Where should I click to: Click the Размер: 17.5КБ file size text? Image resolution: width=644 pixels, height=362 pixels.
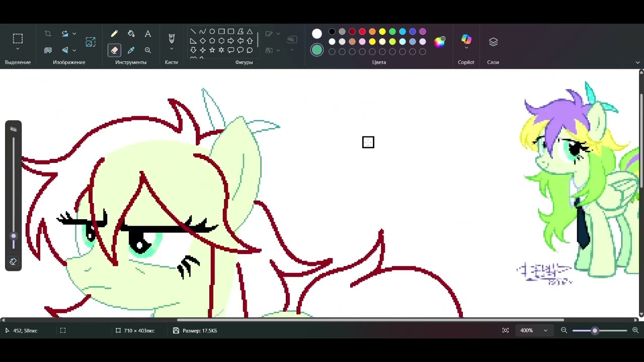200,330
